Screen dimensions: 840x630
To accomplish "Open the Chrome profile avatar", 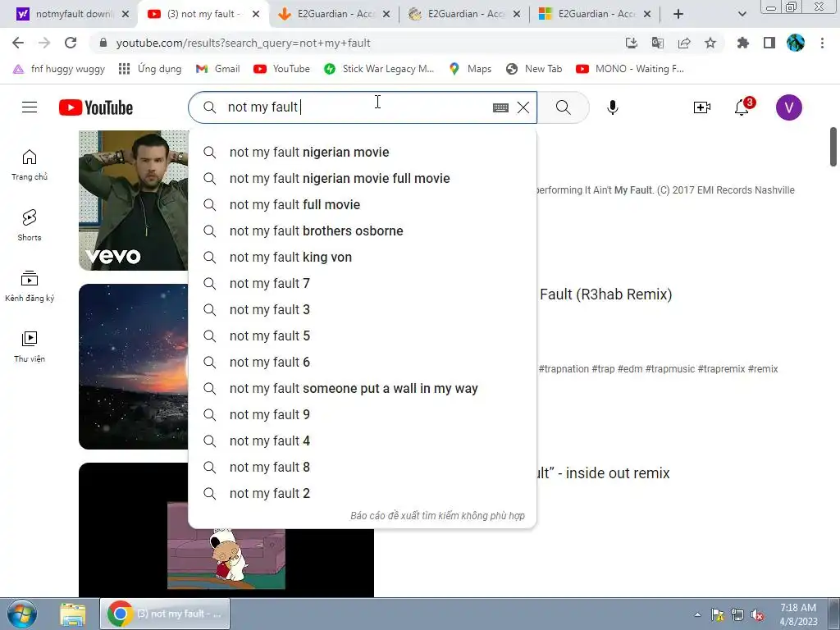I will tap(796, 43).
